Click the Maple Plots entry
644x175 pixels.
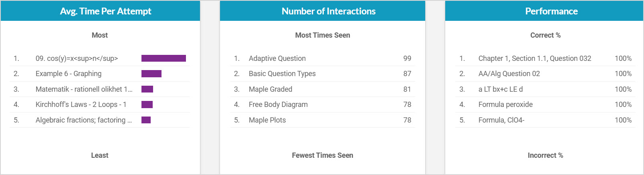coord(267,120)
